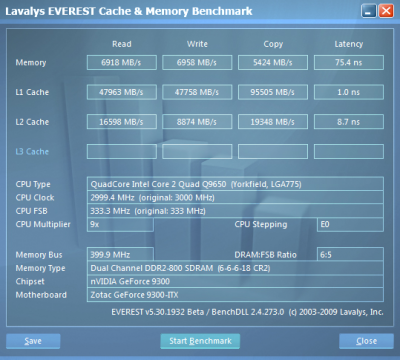Screen dimensions: 400x360
Task: Click the empty L3 Cache Write field
Action: coord(197,151)
